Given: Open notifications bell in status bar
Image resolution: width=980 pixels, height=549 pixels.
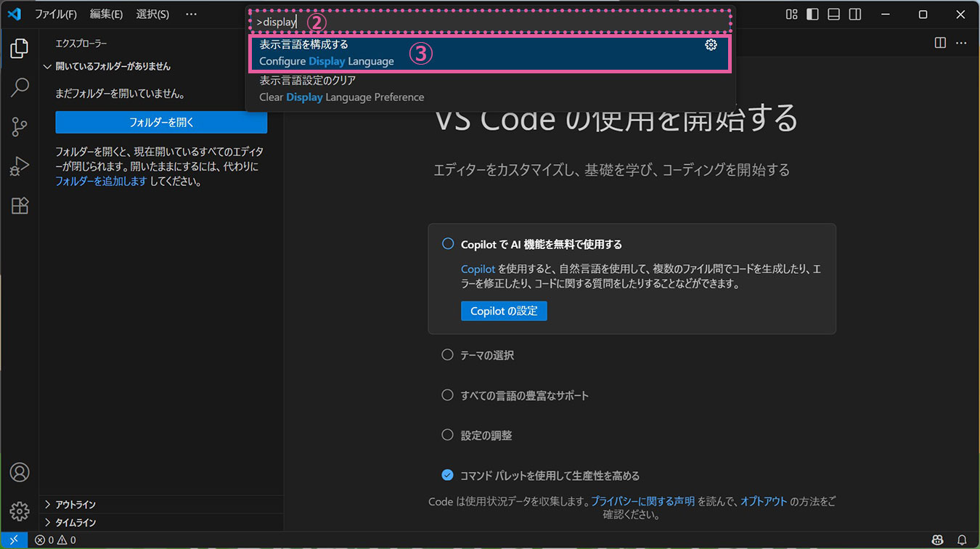Looking at the screenshot, I should [x=962, y=540].
